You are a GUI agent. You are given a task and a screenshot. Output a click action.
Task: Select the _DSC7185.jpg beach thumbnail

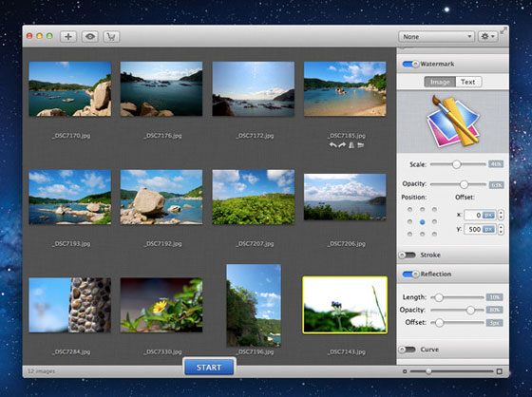[x=345, y=89]
